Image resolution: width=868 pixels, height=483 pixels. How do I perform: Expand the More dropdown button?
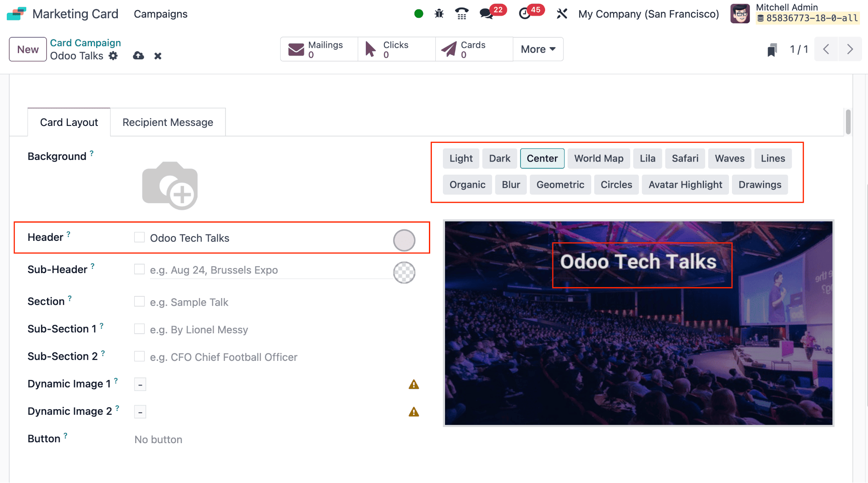tap(538, 49)
